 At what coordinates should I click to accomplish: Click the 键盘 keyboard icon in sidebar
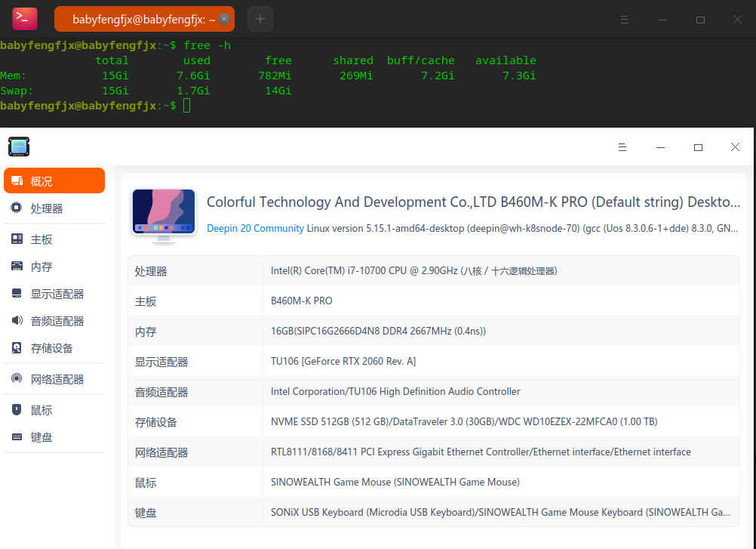[x=17, y=436]
